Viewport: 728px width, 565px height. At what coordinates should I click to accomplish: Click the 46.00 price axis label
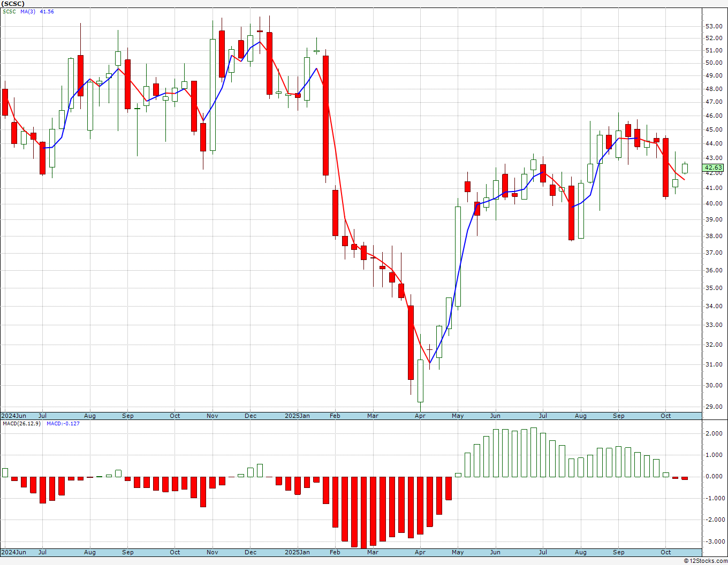[x=714, y=116]
